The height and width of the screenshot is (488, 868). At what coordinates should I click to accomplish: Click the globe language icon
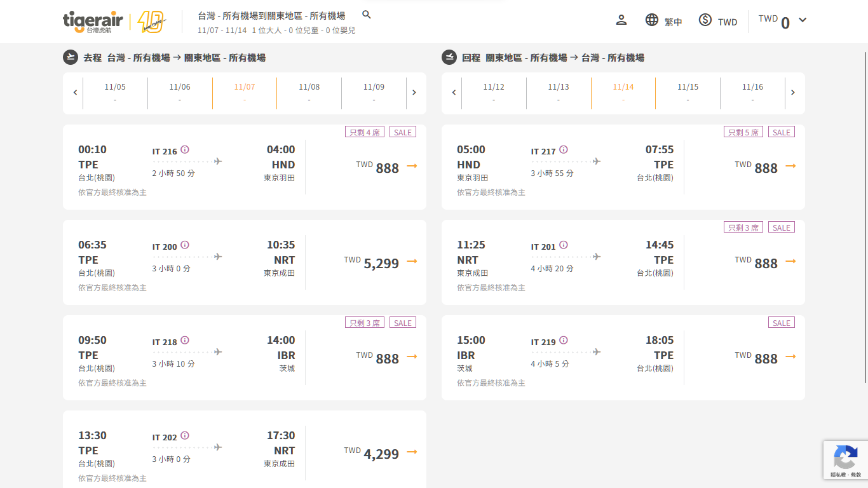[x=652, y=20]
